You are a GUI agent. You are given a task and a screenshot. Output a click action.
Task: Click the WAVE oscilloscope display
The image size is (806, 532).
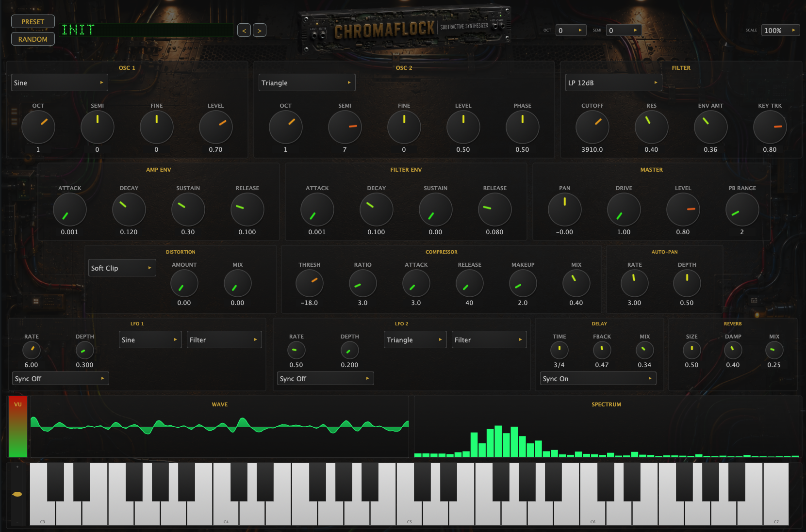point(220,427)
